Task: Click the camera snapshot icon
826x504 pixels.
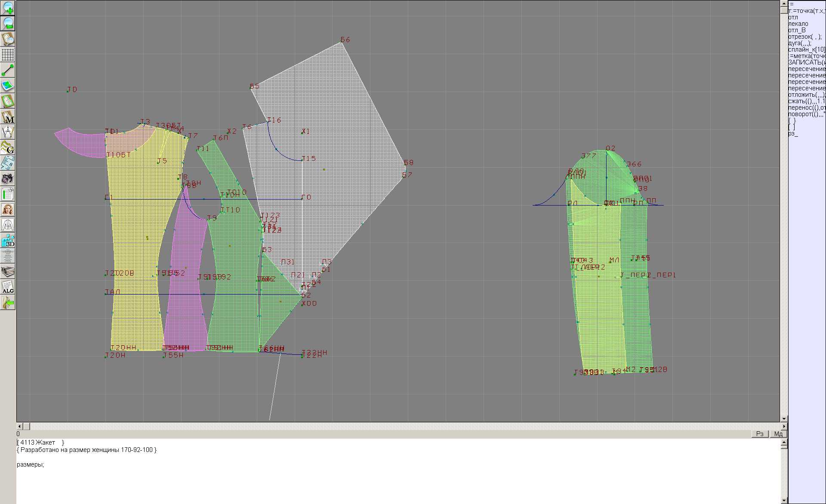Action: coord(8,178)
